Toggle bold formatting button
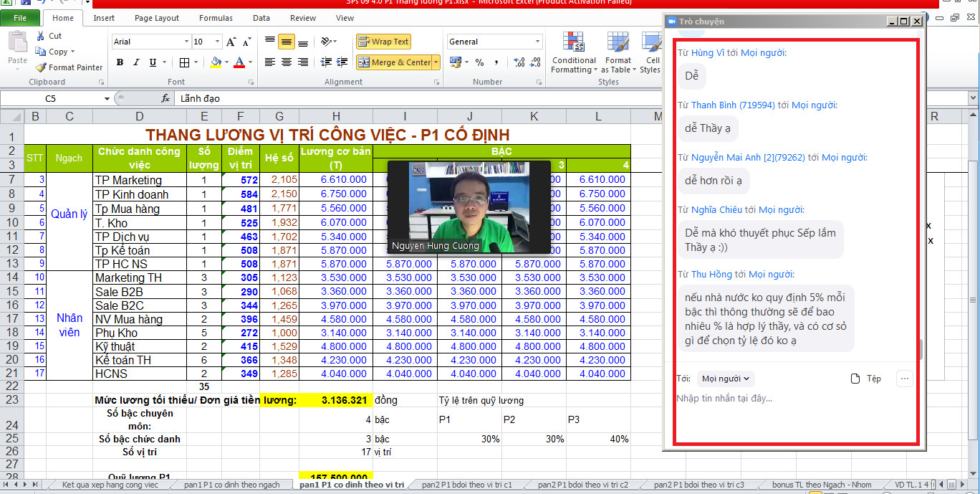 [x=120, y=62]
